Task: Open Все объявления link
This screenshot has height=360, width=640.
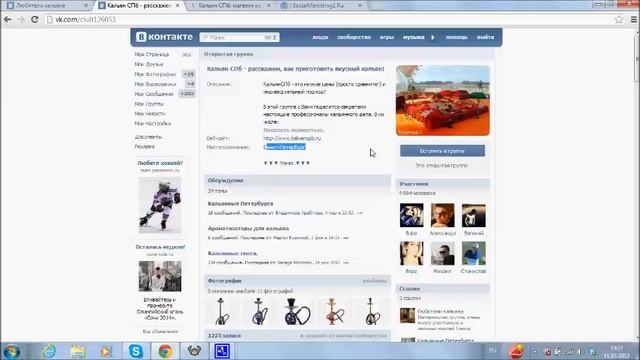Action: coord(160,331)
